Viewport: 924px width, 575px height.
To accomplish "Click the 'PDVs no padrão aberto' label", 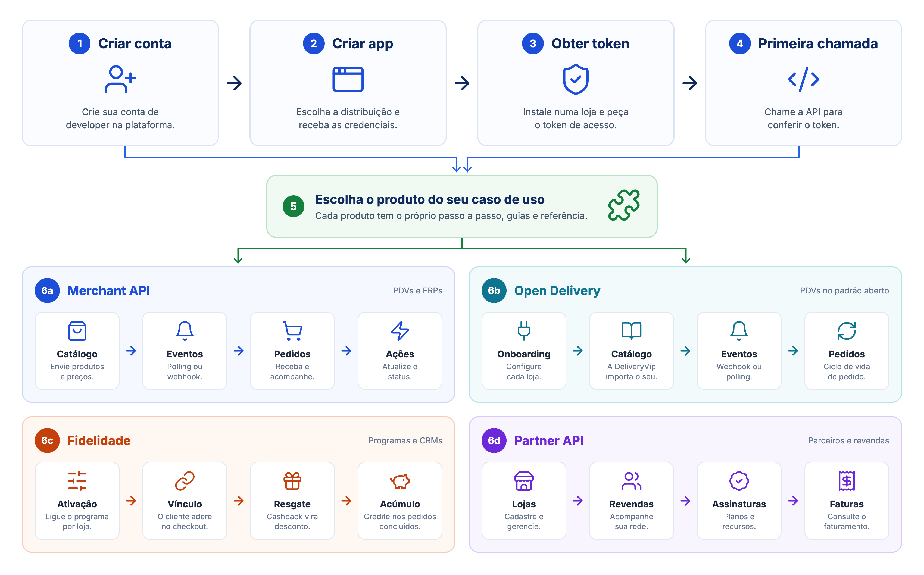I will 844,290.
